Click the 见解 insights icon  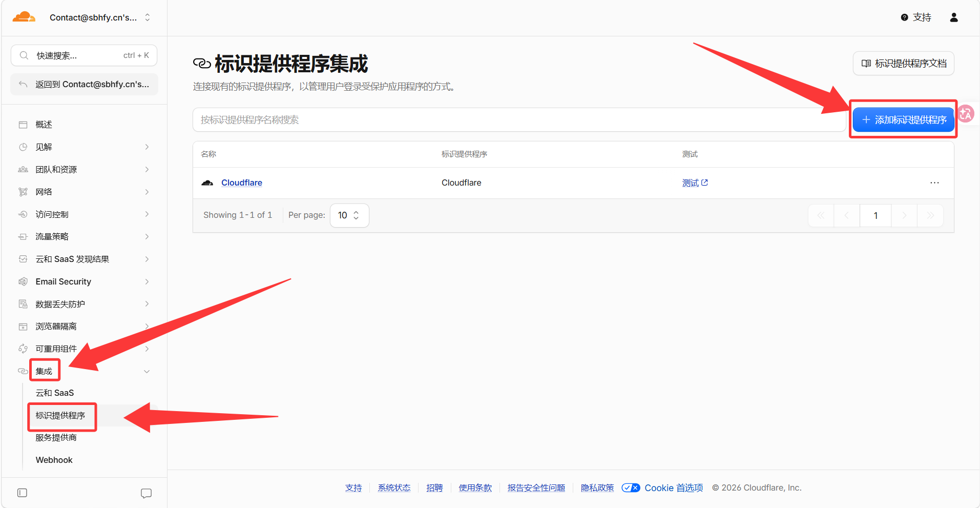tap(23, 147)
